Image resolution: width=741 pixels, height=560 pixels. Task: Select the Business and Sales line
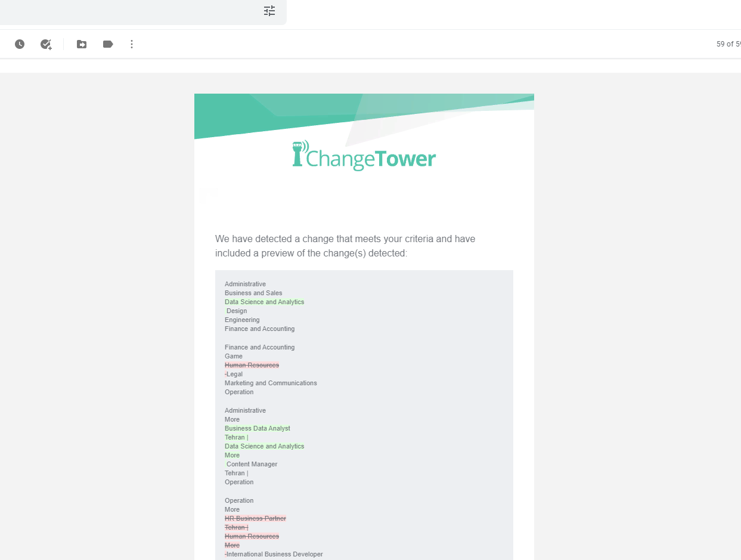(253, 293)
